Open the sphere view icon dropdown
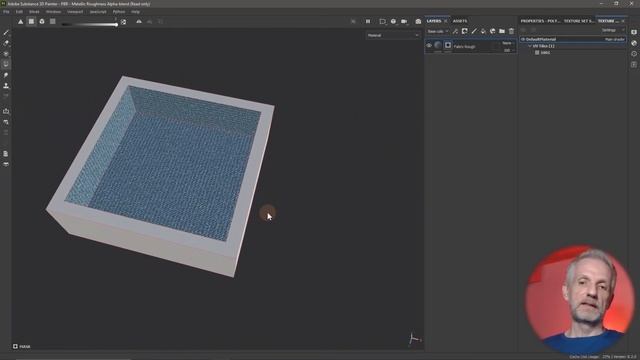The image size is (640, 360). pos(393,22)
